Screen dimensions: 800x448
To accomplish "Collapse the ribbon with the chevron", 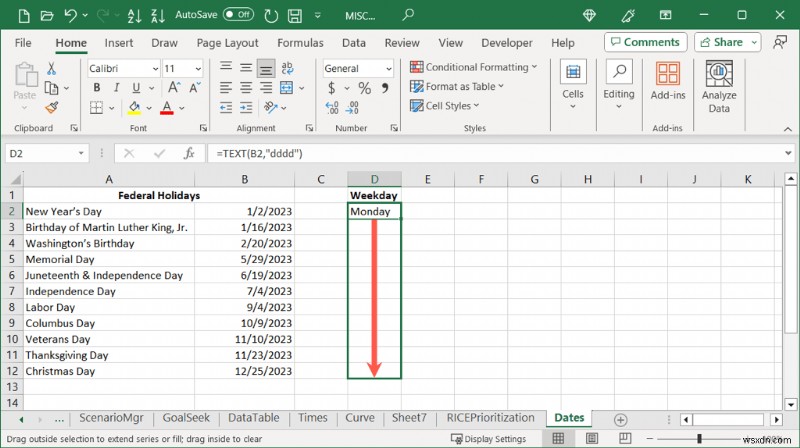I will [x=788, y=130].
